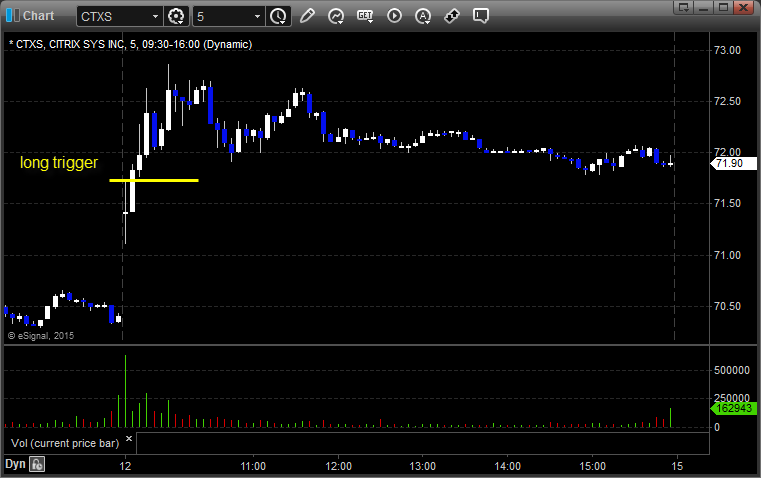761x478 pixels.
Task: Click the 11:00 time axis label
Action: [253, 466]
